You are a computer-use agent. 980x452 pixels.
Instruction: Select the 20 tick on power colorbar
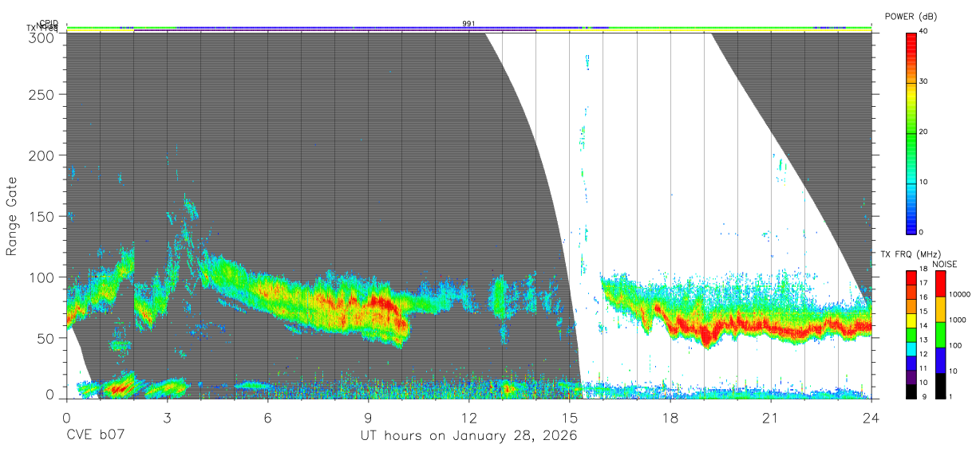(x=923, y=132)
